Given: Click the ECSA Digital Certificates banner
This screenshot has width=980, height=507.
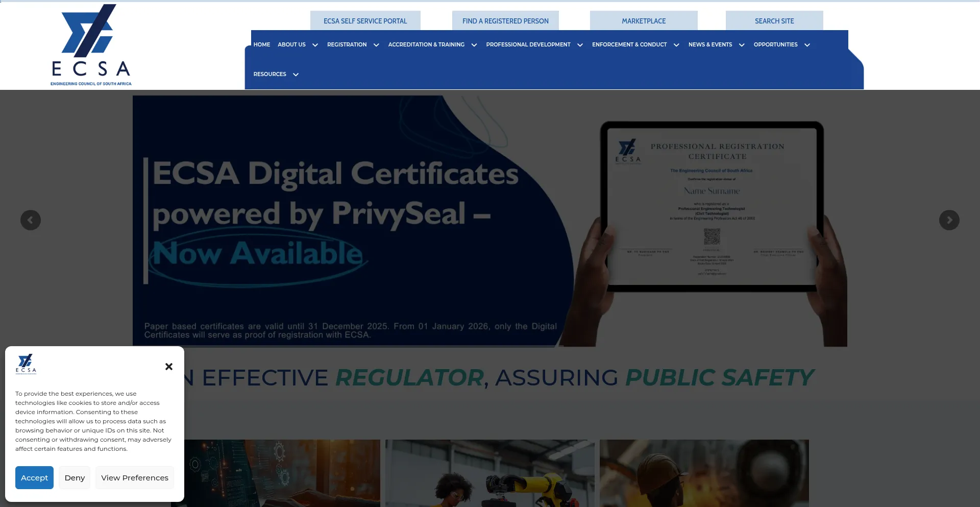Looking at the screenshot, I should pos(490,221).
